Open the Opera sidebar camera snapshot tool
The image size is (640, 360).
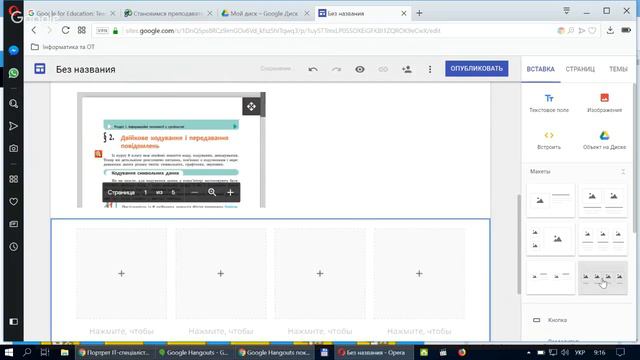13,149
